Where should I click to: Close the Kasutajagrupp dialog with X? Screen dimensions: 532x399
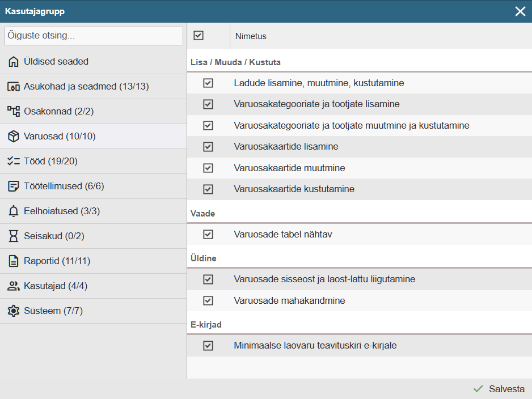click(x=520, y=11)
